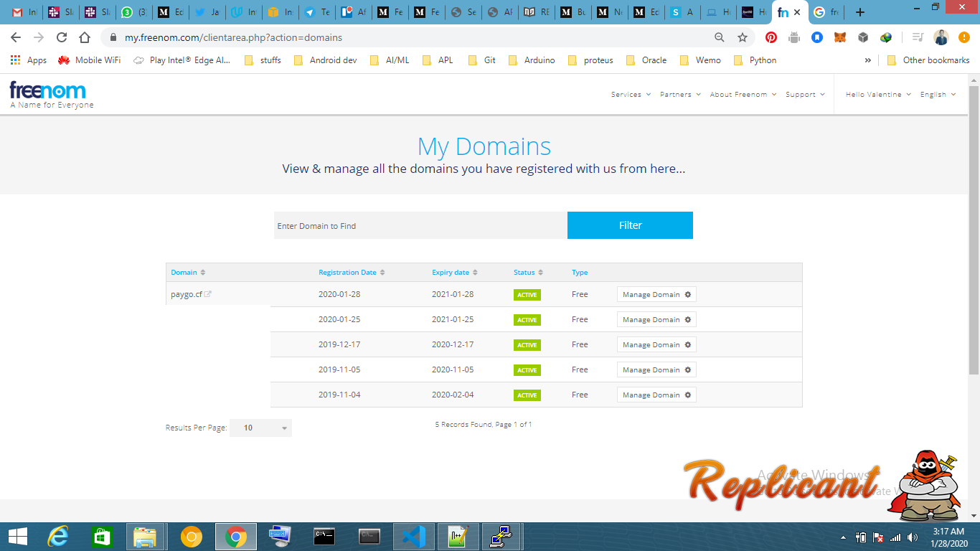Image resolution: width=980 pixels, height=551 pixels.
Task: Open the MetaMask fox extension
Action: pos(840,37)
